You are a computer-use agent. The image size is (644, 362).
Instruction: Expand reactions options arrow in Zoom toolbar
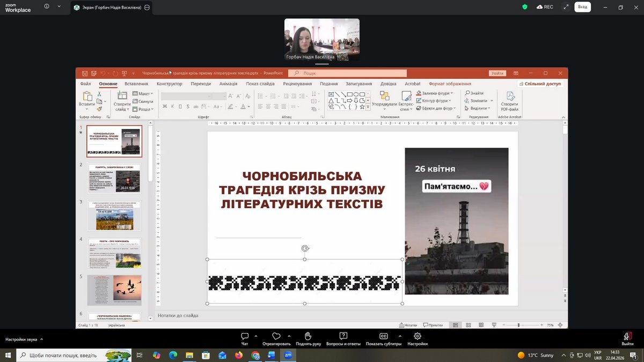pyautogui.click(x=289, y=336)
